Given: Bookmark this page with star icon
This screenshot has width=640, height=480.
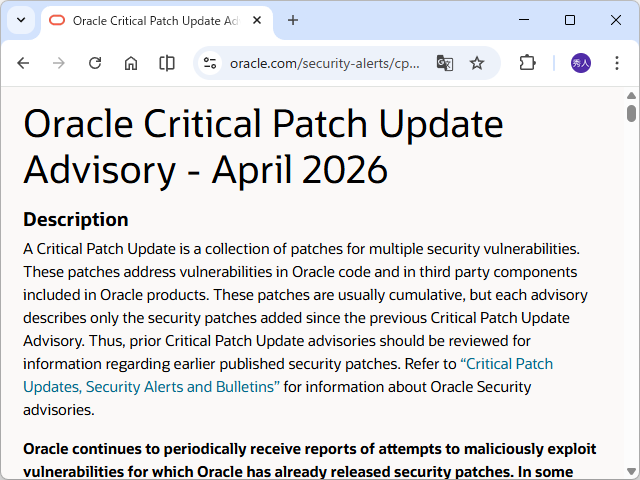Looking at the screenshot, I should [476, 63].
